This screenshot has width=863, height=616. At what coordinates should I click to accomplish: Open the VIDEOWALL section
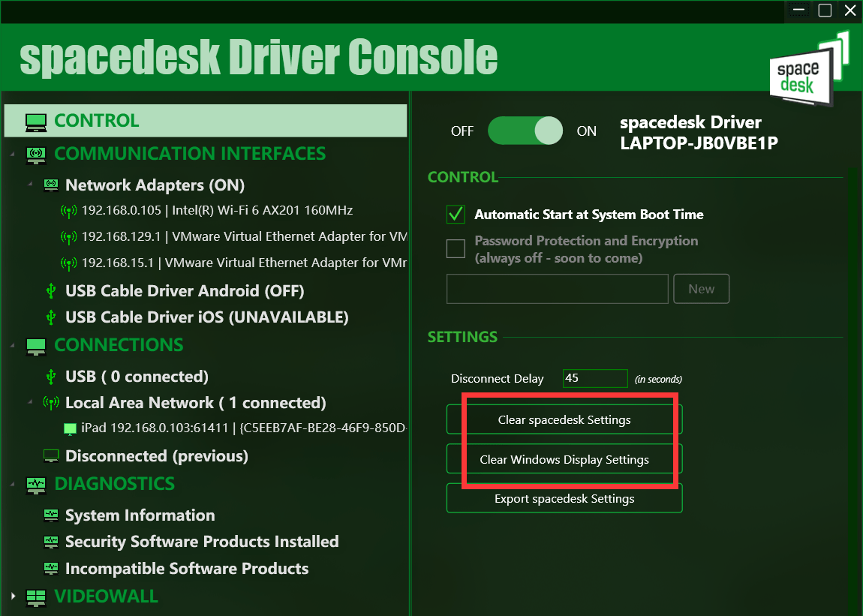[x=107, y=596]
